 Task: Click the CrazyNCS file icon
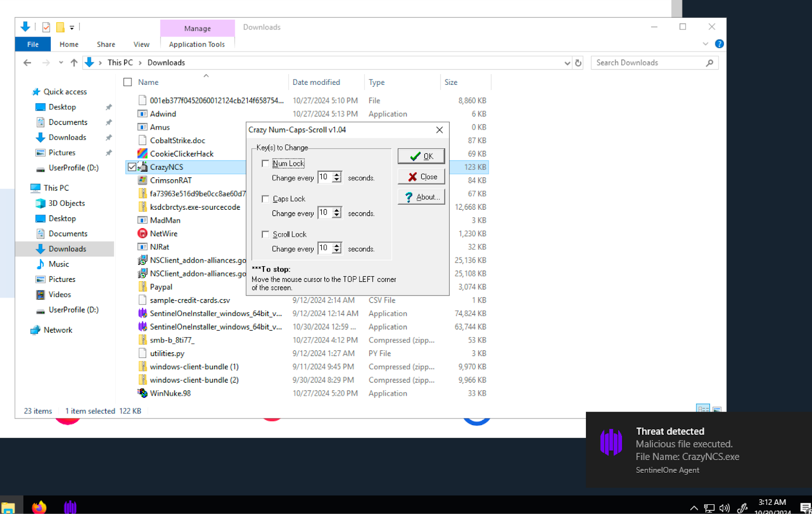143,167
